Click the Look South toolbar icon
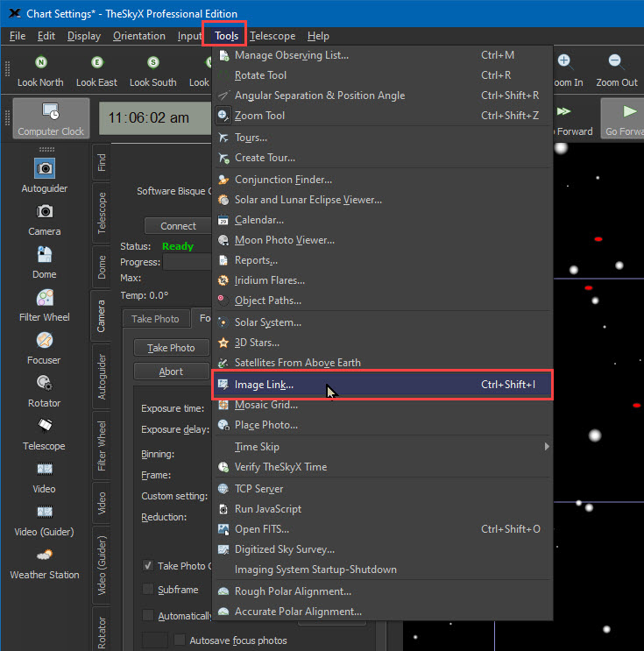The image size is (644, 651). [152, 63]
